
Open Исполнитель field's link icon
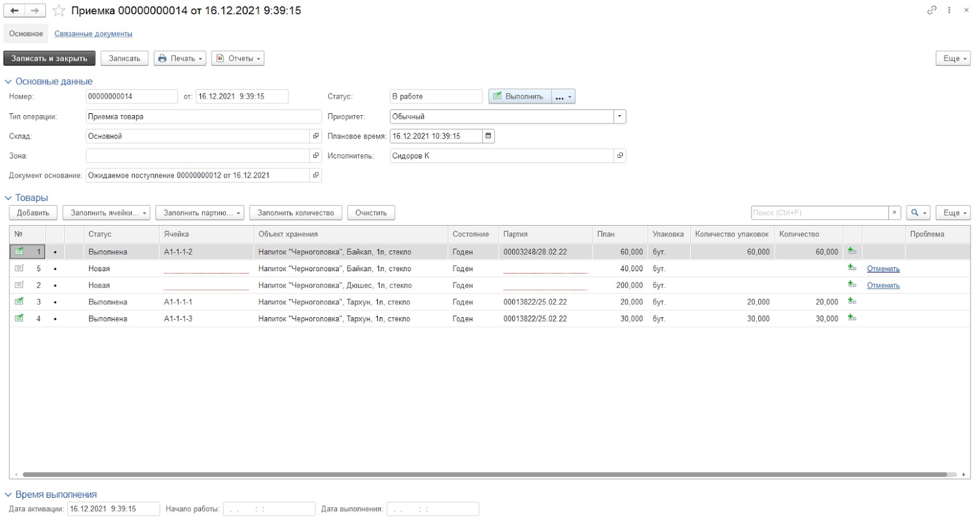(x=620, y=156)
